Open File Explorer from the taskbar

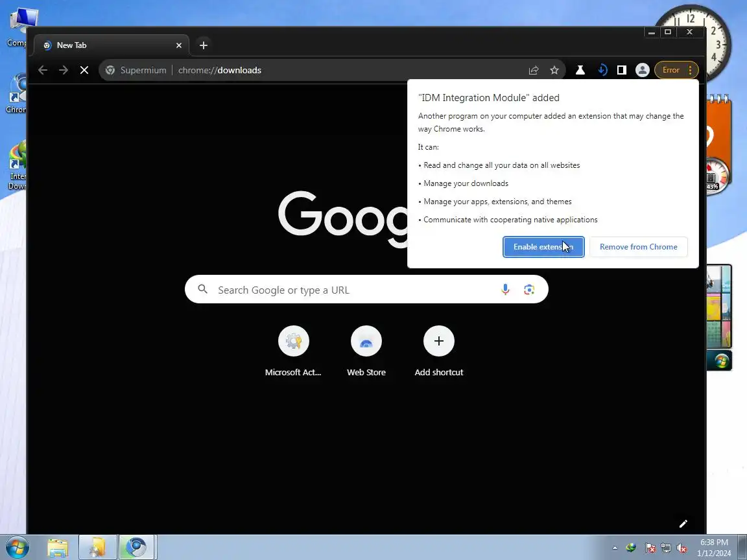pos(58,548)
